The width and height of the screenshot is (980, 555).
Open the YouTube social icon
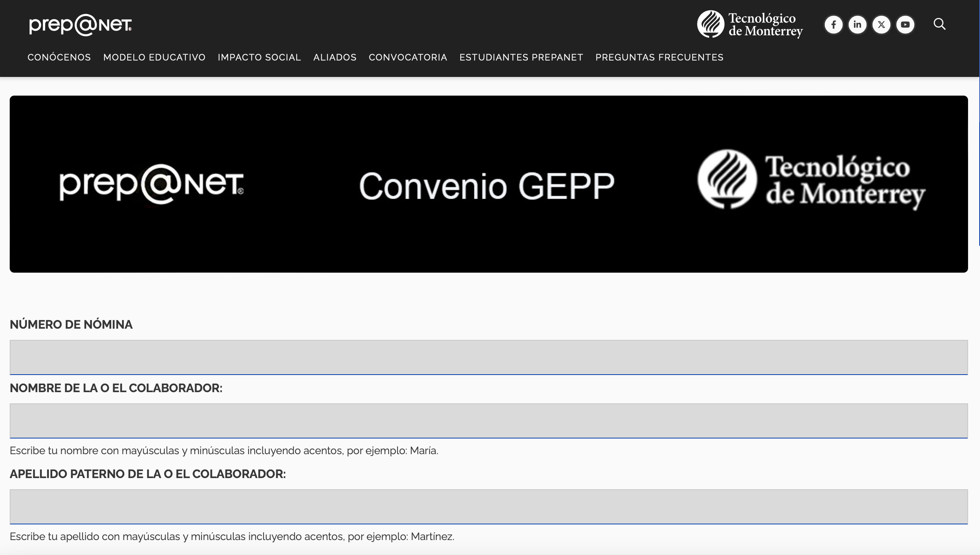[905, 25]
